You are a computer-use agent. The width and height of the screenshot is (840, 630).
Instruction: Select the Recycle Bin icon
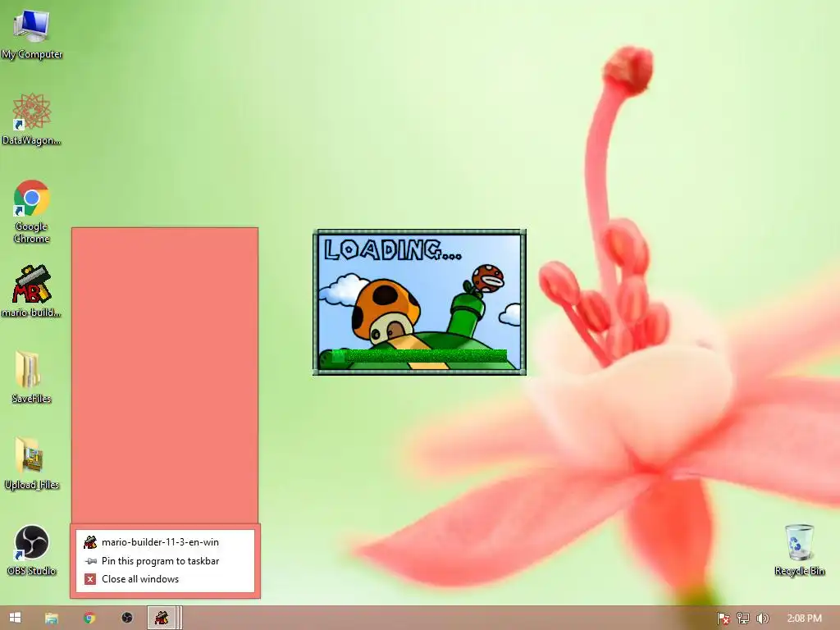point(799,550)
